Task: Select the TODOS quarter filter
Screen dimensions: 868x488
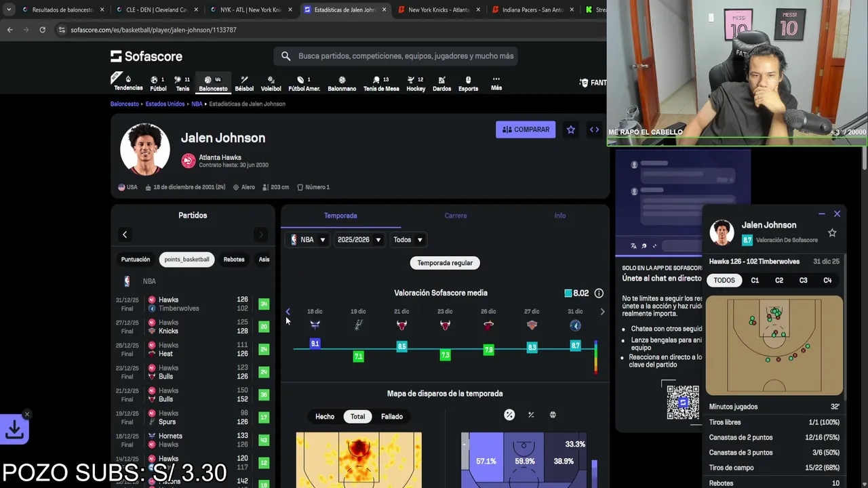Action: pyautogui.click(x=724, y=280)
